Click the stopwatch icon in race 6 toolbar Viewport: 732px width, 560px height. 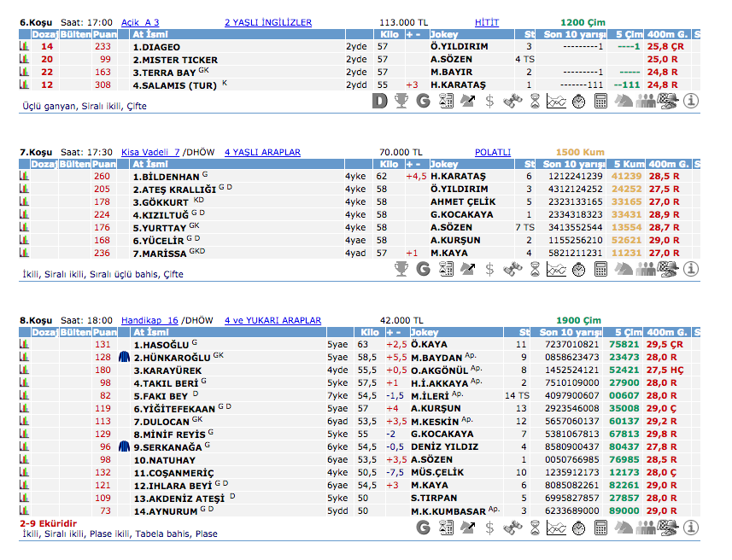click(578, 101)
